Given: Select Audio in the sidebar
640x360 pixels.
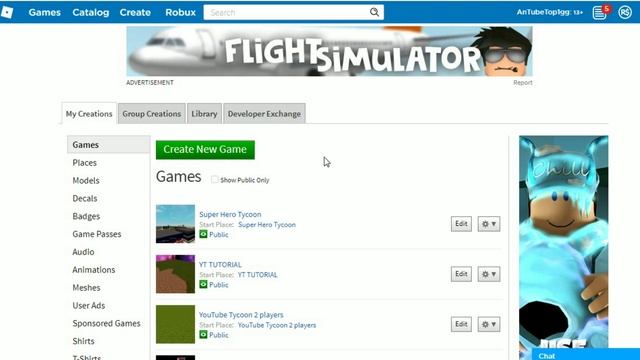Looking at the screenshot, I should coord(83,252).
